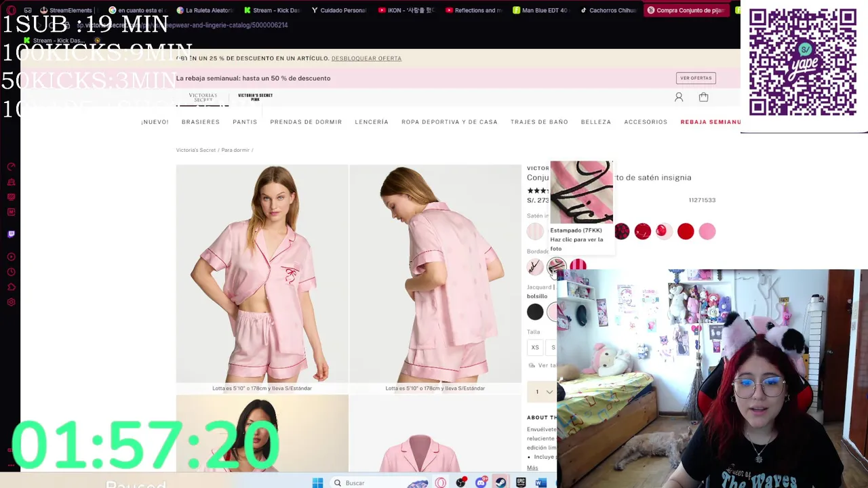Click VER OFERTAS button
This screenshot has height=488, width=868.
696,78
